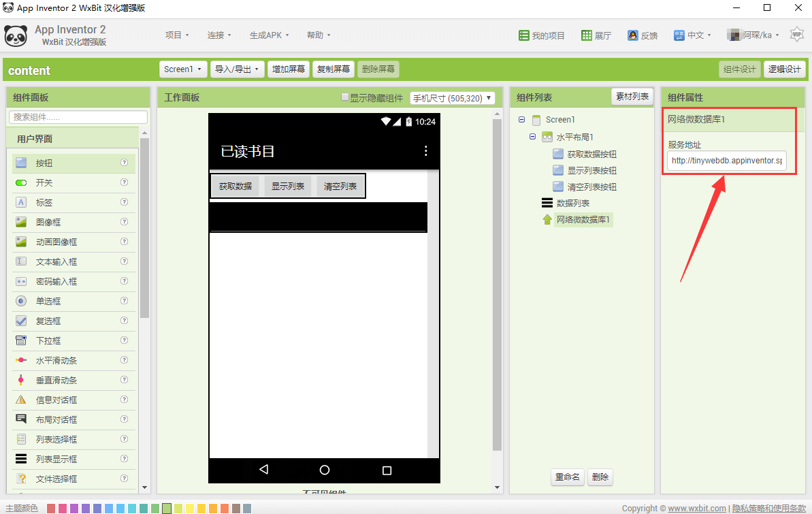Select the 列表显示框 list view icon
The image size is (812, 514).
click(x=20, y=459)
